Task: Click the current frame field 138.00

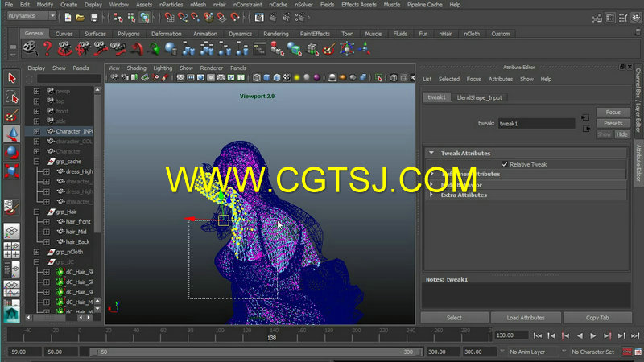Action: (x=511, y=335)
